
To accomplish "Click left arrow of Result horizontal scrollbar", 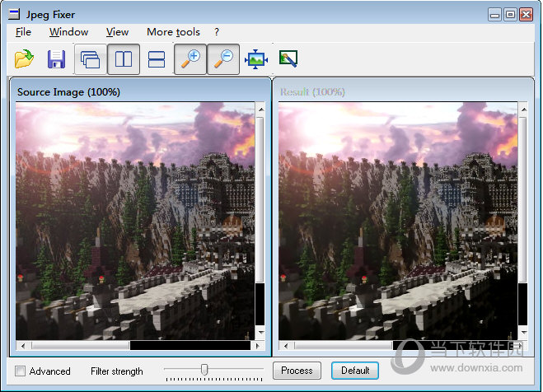I will (x=286, y=346).
